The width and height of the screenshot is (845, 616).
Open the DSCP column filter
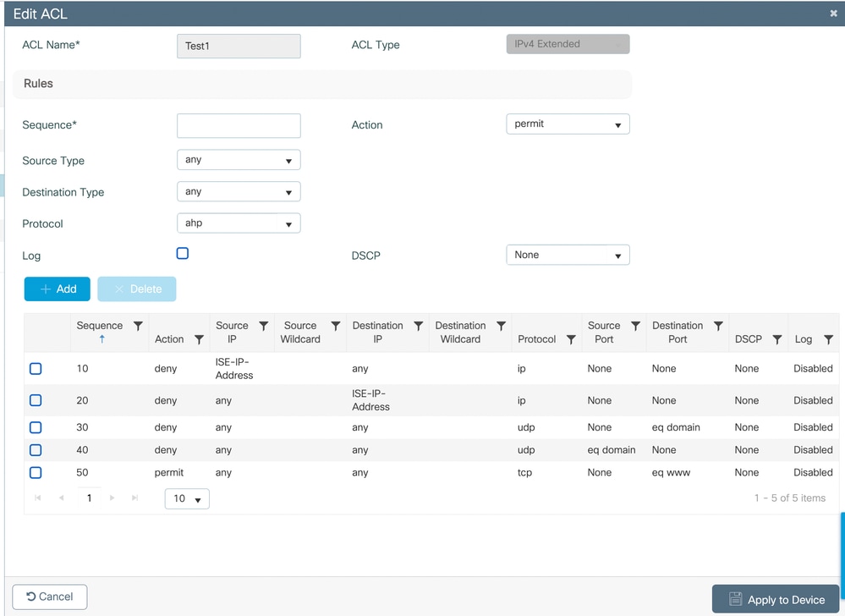pos(777,338)
